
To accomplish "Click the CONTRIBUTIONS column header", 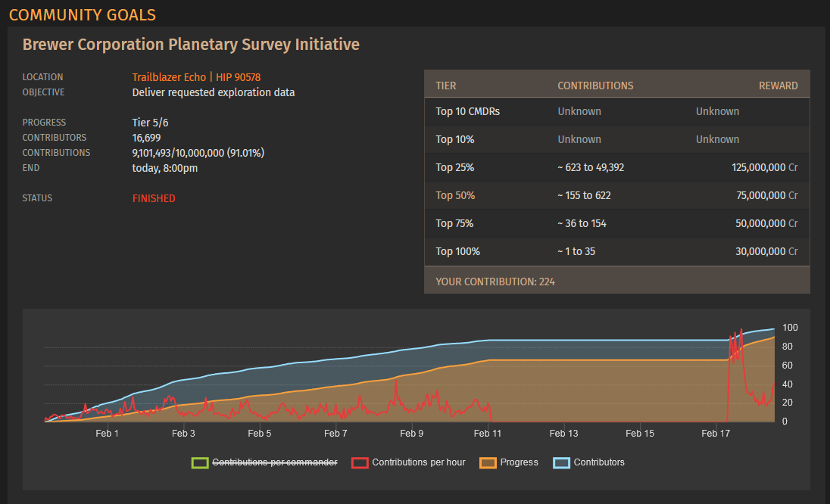I will pos(595,86).
